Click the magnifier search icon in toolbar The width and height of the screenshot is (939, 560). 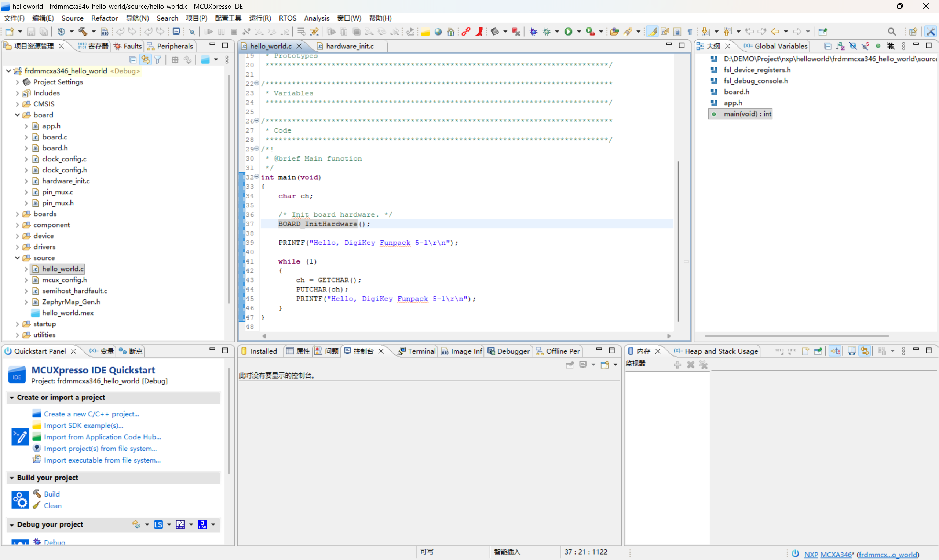coord(891,32)
